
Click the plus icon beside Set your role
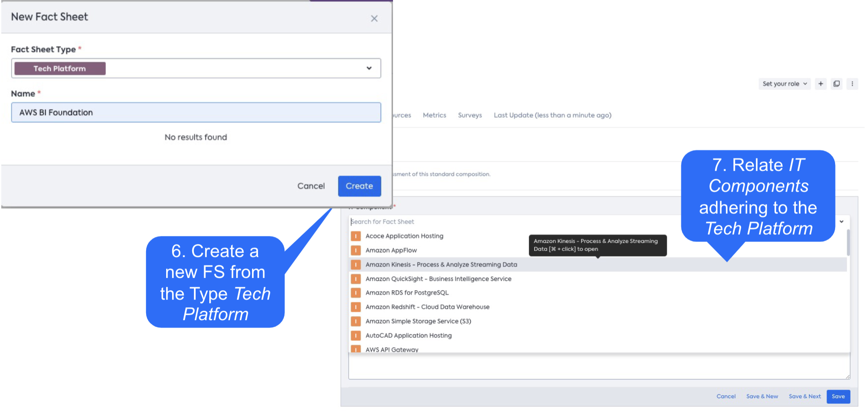click(x=821, y=84)
